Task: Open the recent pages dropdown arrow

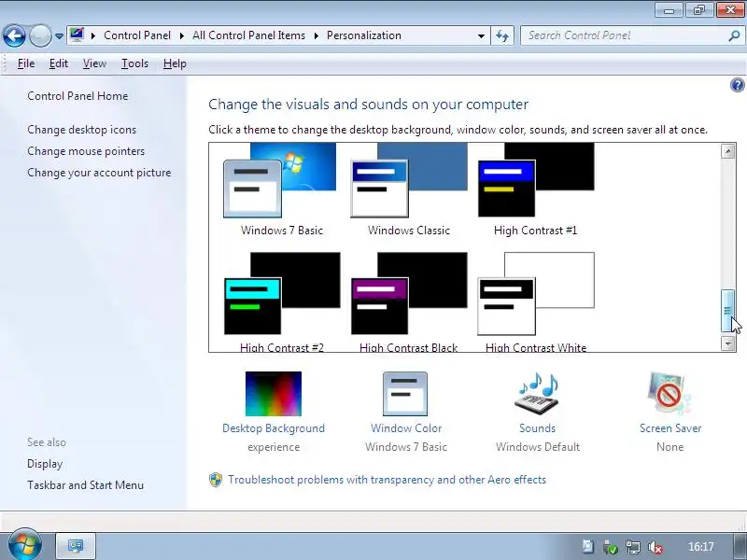Action: [x=59, y=36]
